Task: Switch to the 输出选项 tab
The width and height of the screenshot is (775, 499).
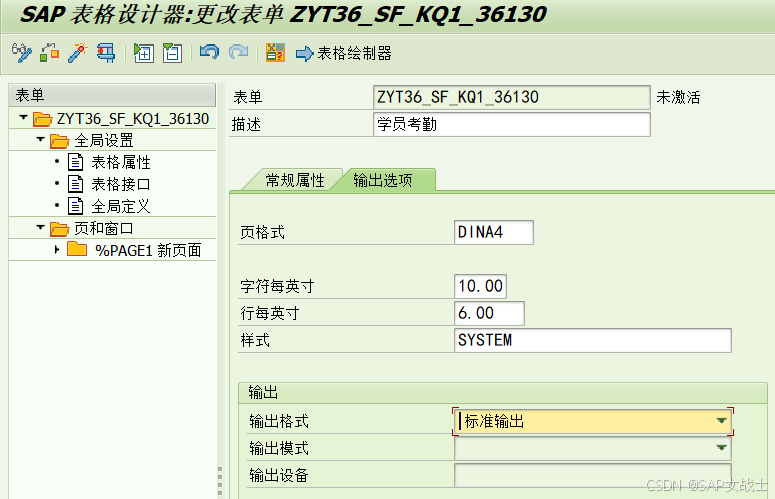Action: tap(383, 180)
